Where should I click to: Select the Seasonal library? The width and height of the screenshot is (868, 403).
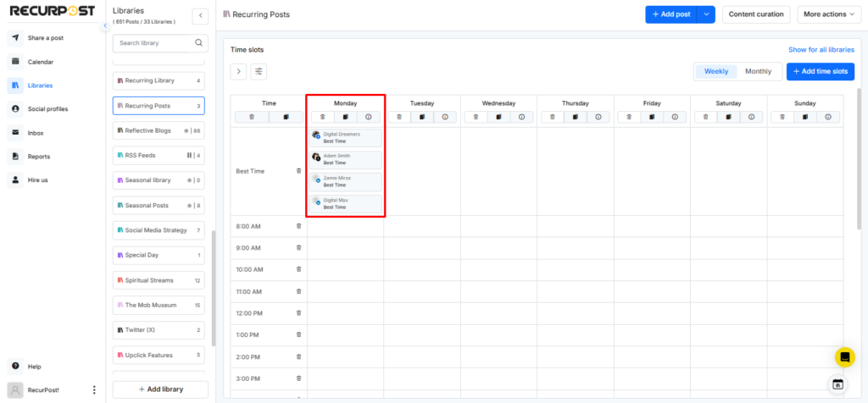point(159,180)
